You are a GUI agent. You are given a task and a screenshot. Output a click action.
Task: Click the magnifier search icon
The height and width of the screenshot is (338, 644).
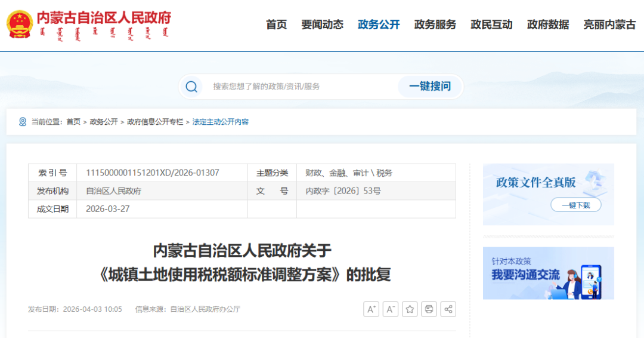(x=191, y=87)
